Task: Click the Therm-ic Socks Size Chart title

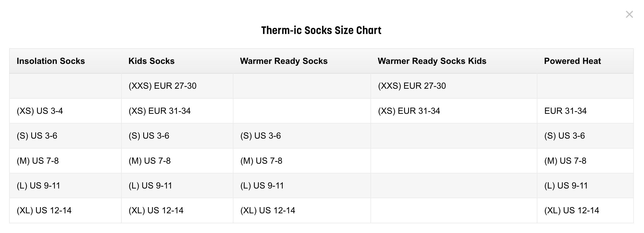Action: tap(321, 30)
